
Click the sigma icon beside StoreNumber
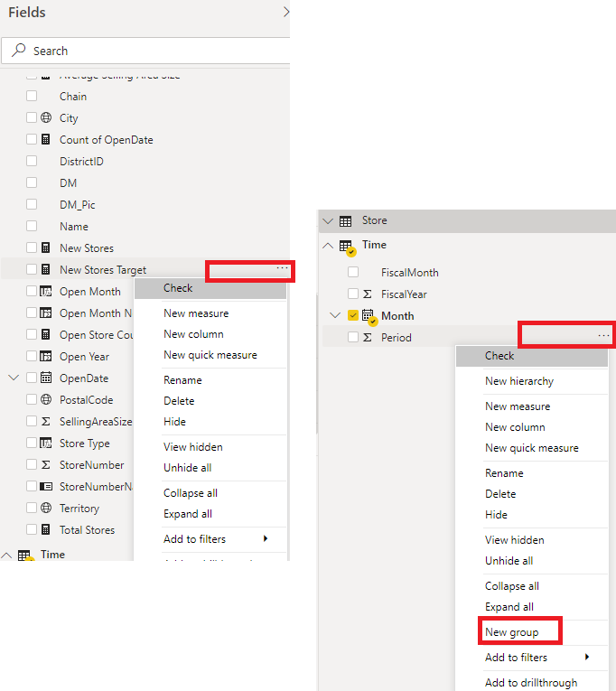tap(46, 464)
